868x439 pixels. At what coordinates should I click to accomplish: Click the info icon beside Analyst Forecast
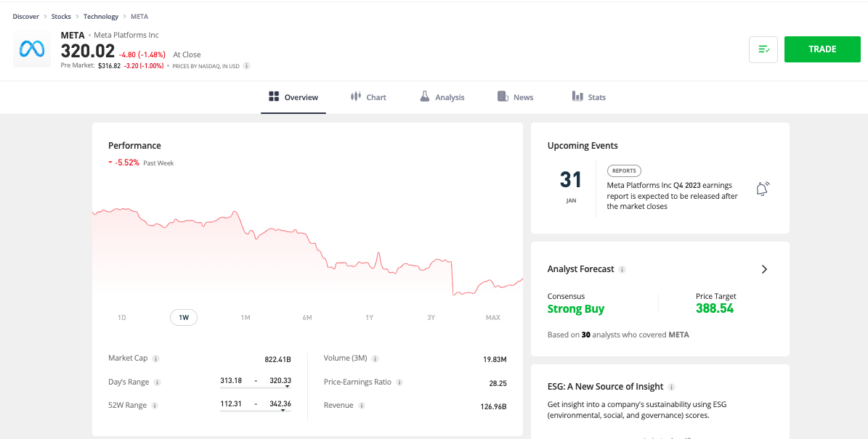tap(623, 269)
